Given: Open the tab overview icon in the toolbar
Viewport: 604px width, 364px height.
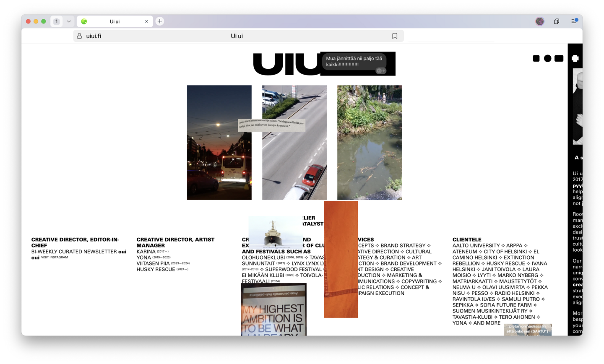Looking at the screenshot, I should pyautogui.click(x=557, y=21).
